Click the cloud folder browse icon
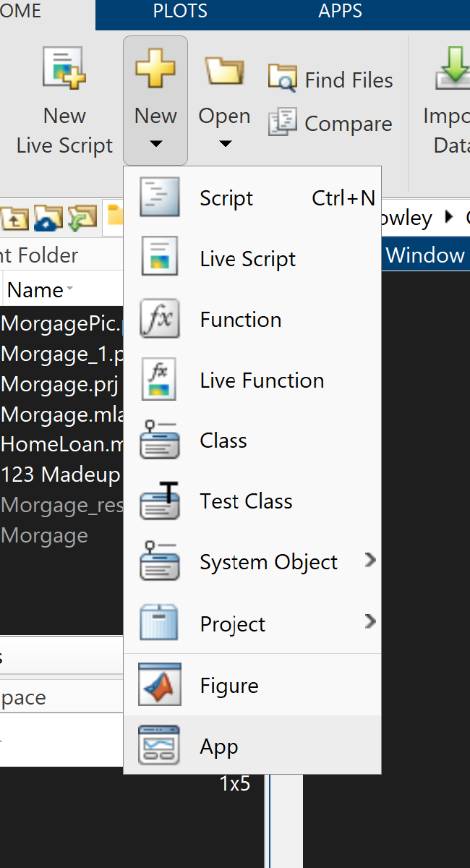 pyautogui.click(x=48, y=218)
